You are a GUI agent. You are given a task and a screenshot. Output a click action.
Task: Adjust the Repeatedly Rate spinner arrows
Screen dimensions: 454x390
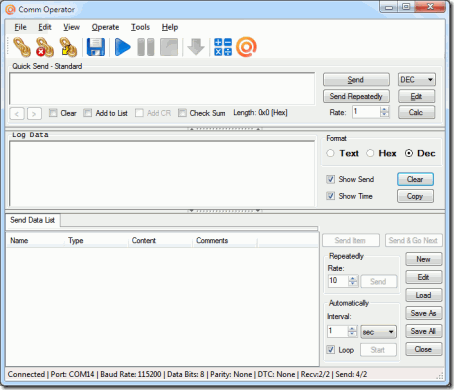[x=353, y=281]
